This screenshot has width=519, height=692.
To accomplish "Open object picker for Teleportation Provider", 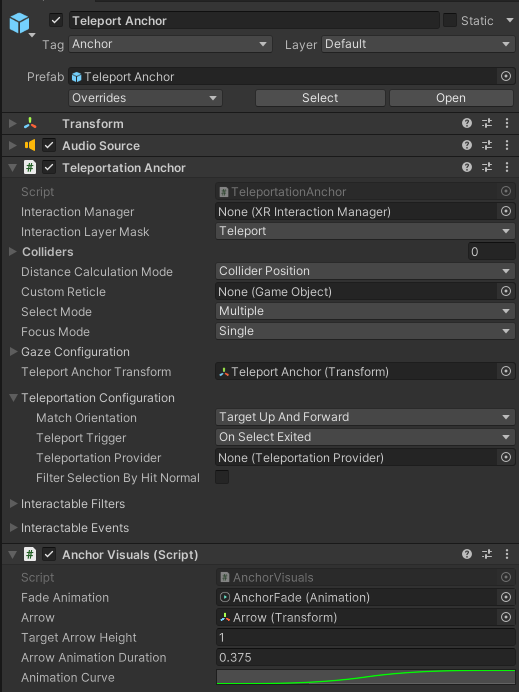I will click(x=506, y=457).
